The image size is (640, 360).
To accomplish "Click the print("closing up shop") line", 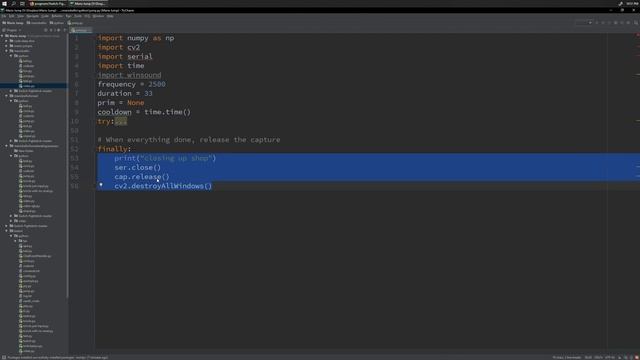I will [165, 158].
